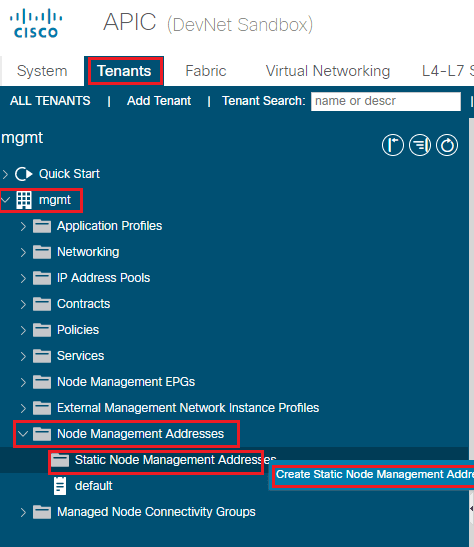Click the Cisco logo
474x547 pixels.
point(36,23)
